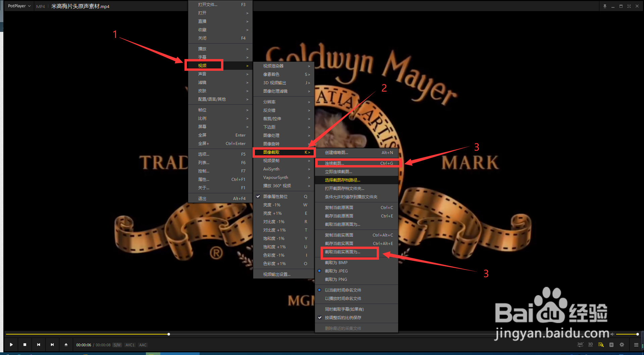Choose 打开文件... menu entry
Screen dimensions: 644x355
pos(220,5)
